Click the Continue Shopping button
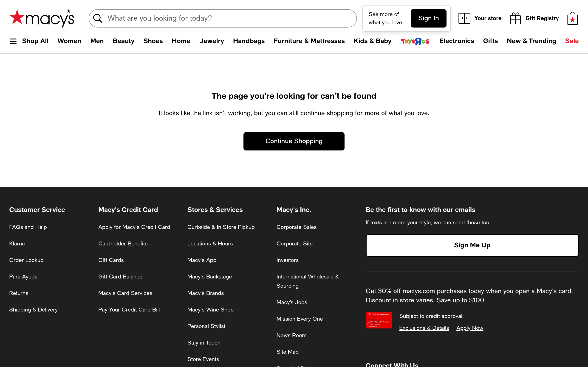Screen dimensions: 588x367 (x=294, y=141)
